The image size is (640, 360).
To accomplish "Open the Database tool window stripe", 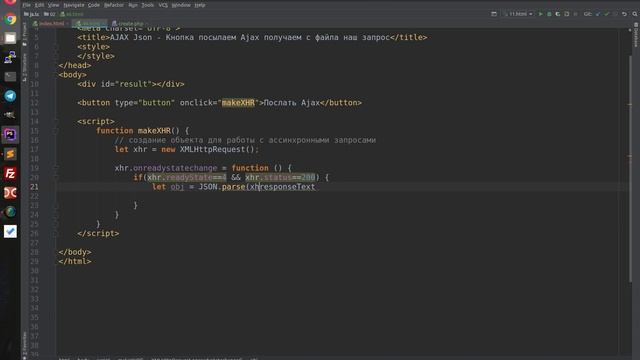I will pos(636,35).
